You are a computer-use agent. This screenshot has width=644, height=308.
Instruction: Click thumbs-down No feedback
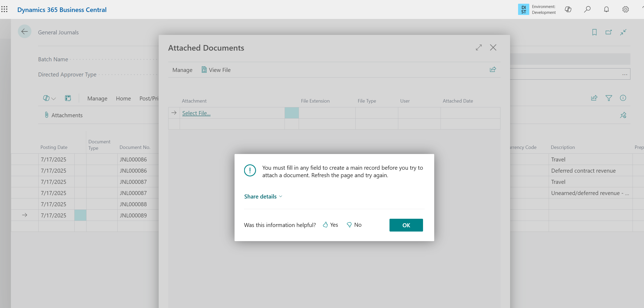[354, 225]
